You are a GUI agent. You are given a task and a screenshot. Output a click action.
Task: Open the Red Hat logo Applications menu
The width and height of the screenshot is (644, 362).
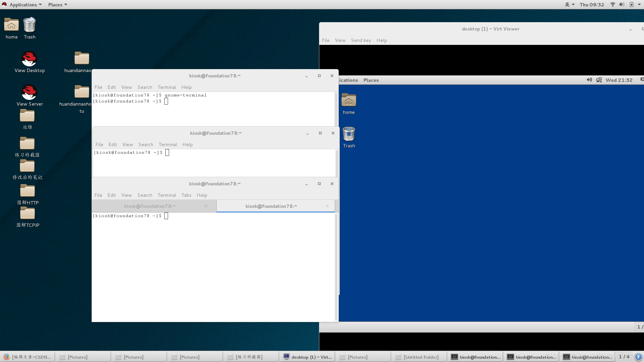point(22,5)
